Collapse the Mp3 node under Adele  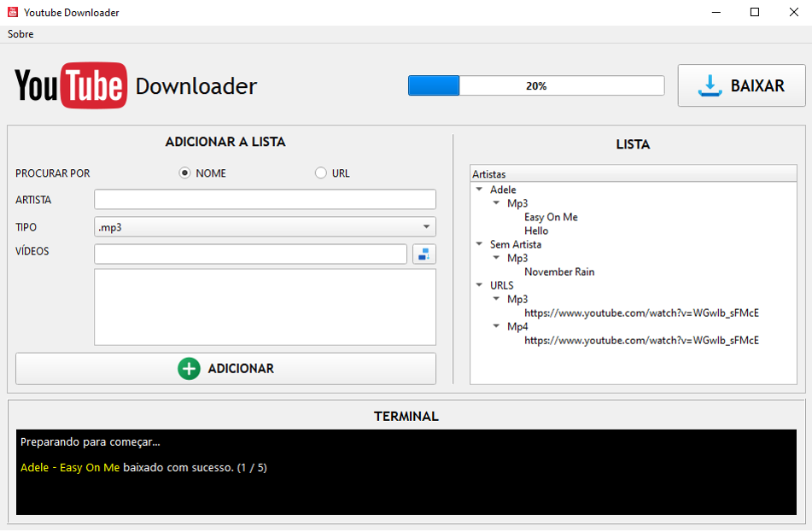tap(496, 203)
